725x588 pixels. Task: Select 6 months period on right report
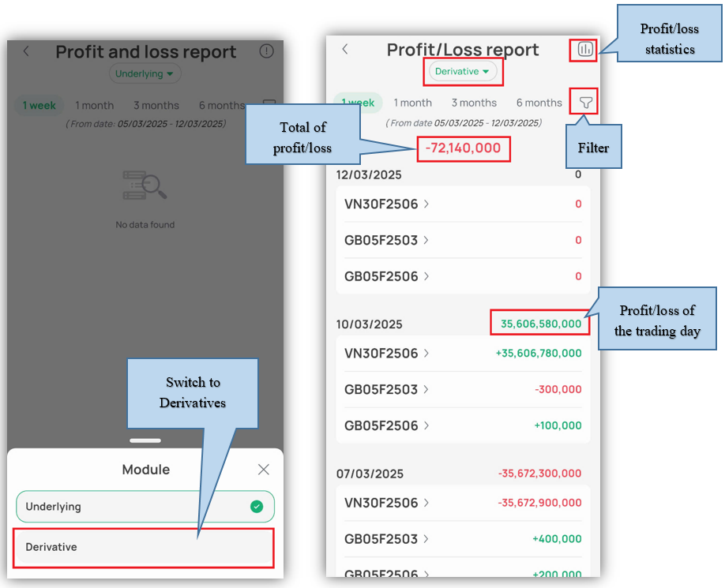[539, 103]
